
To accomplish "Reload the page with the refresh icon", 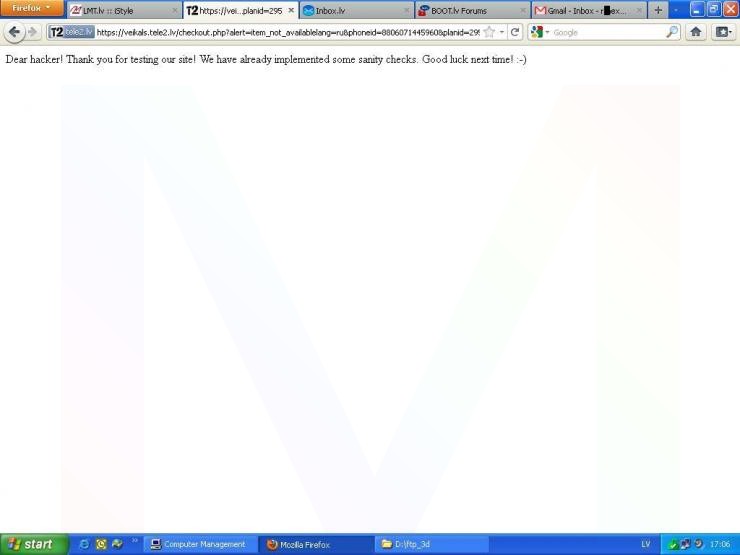I will tap(516, 32).
